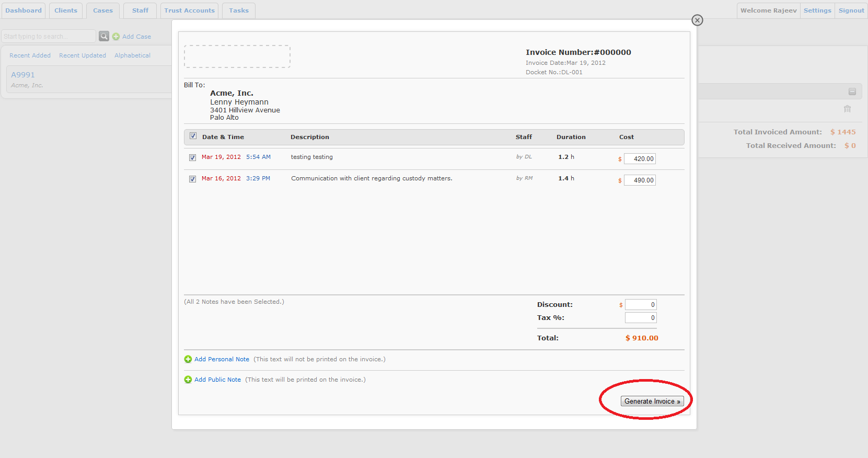
Task: Uncheck the Mar 19, 2012 note checkbox
Action: click(192, 157)
